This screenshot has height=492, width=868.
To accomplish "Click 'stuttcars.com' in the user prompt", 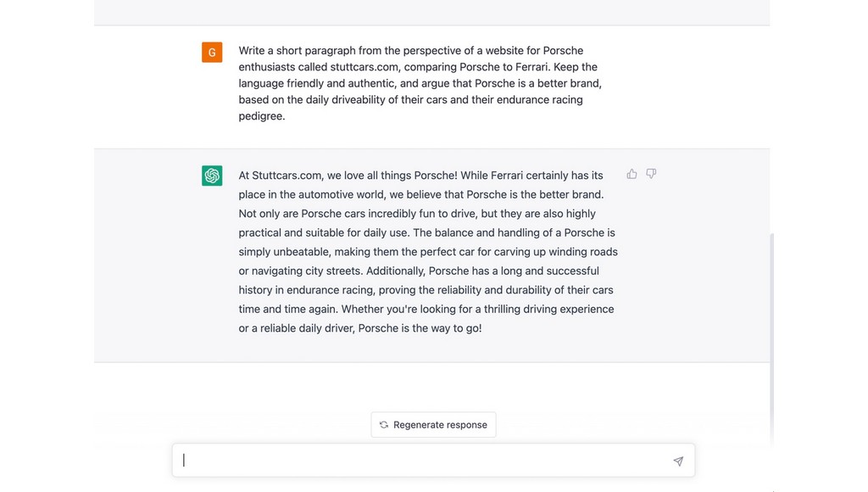I will (364, 67).
